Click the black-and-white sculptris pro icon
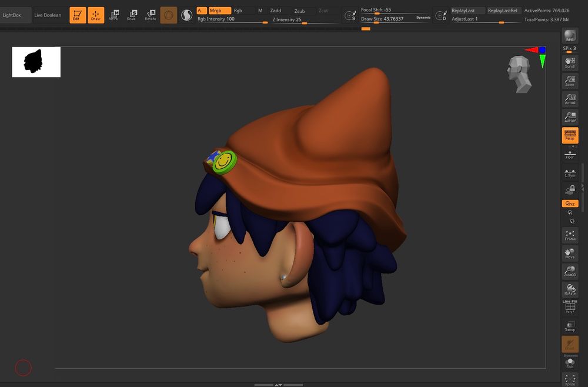 pos(186,15)
